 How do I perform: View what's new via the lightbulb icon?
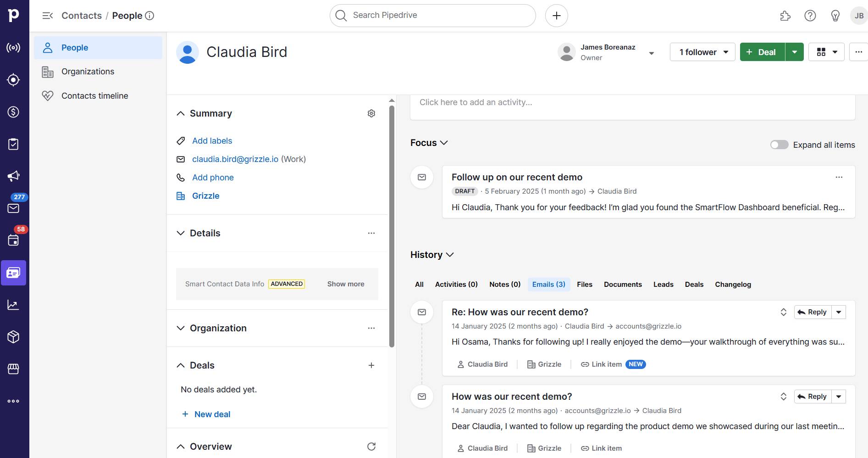pyautogui.click(x=835, y=16)
